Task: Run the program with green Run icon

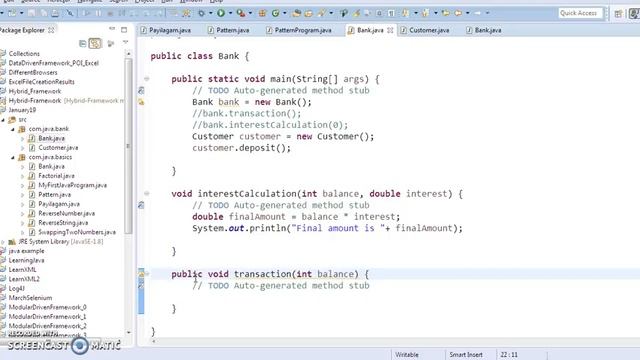Action: pyautogui.click(x=221, y=13)
